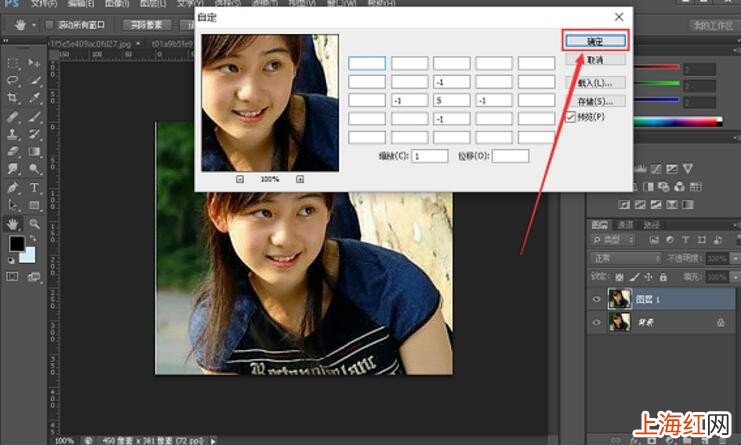Select the Lasso tool
Screen dimensions: 741x445
pyautogui.click(x=13, y=80)
